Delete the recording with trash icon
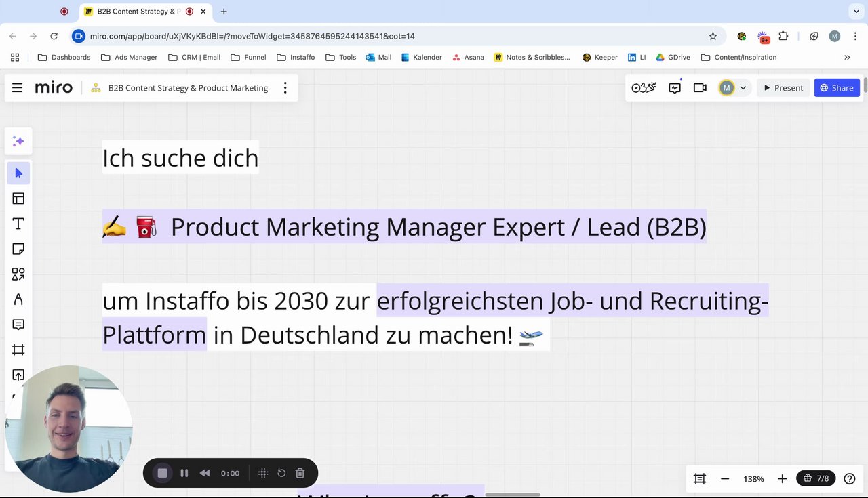The height and width of the screenshot is (498, 868). click(300, 473)
